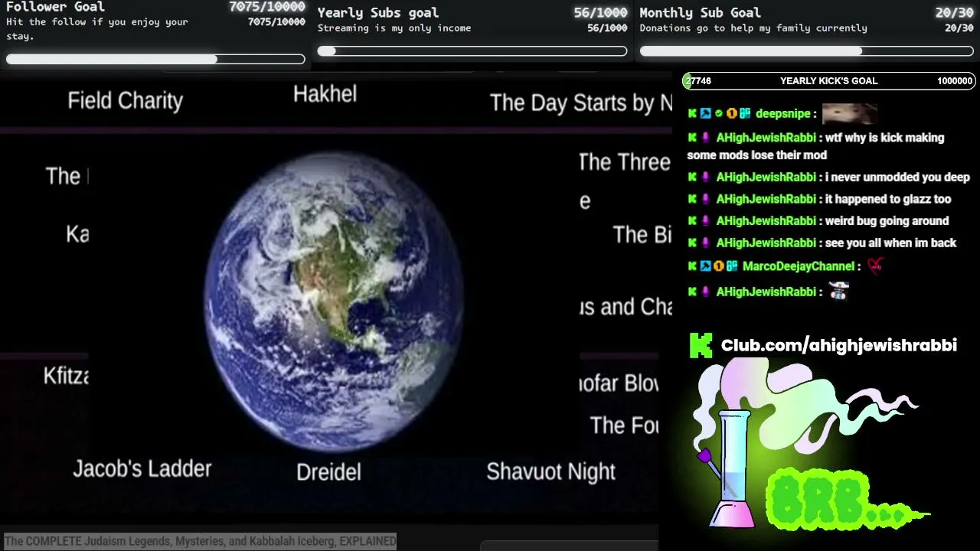Click purple microphone badge on 'weird bug going around' message
Viewport: 980px width, 551px height.
point(705,220)
